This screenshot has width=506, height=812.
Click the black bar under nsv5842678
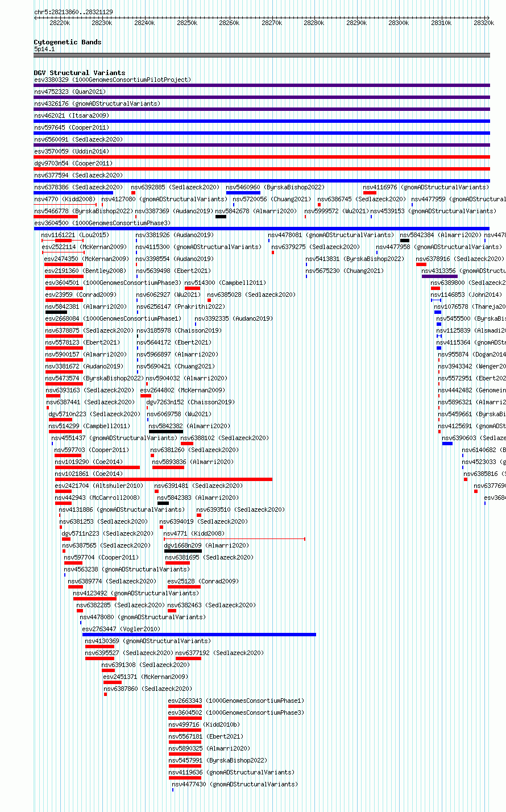pos(221,217)
